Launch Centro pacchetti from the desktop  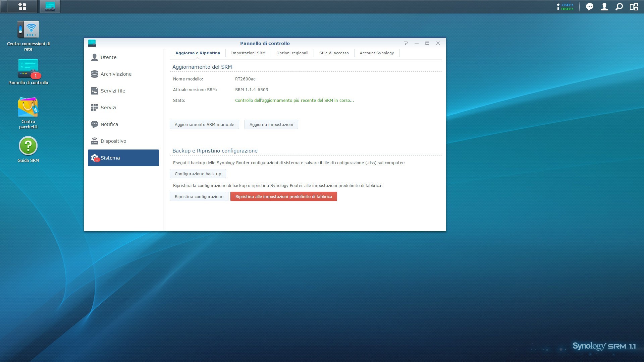[x=28, y=108]
